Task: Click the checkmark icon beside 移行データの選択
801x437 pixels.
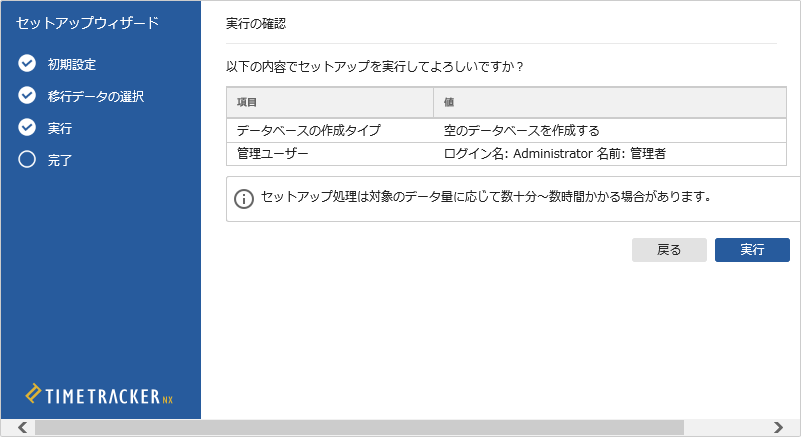Action: tap(27, 96)
